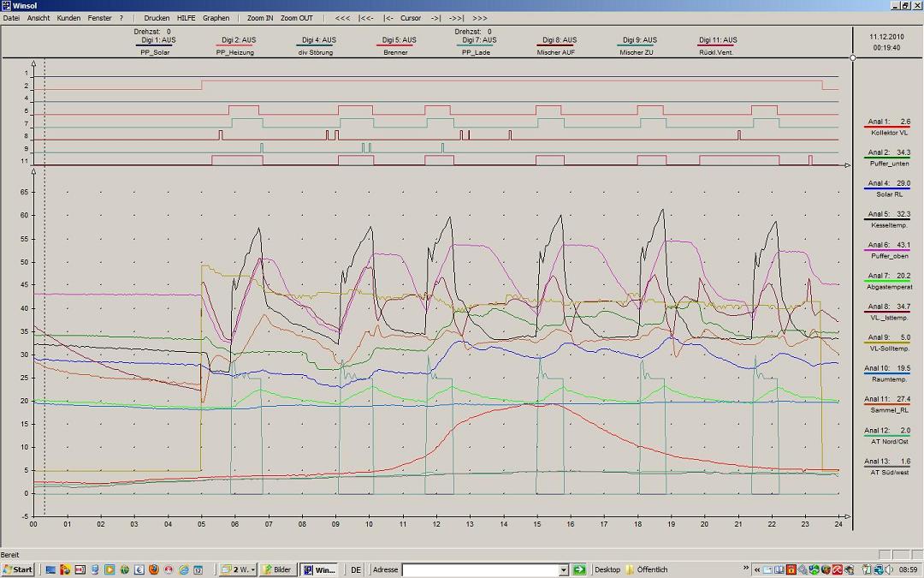This screenshot has width=924, height=578.
Task: Click the date 11.12.2010 readout
Action: [886, 37]
